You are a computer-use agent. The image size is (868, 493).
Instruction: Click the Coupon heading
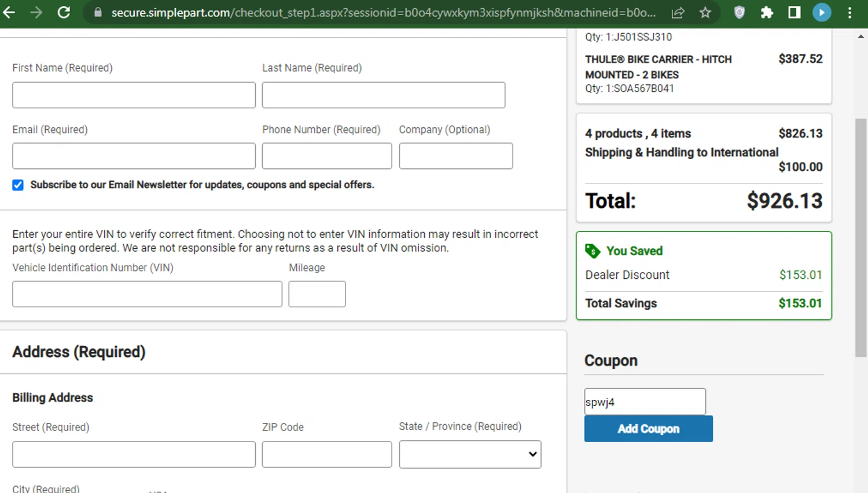pos(611,360)
